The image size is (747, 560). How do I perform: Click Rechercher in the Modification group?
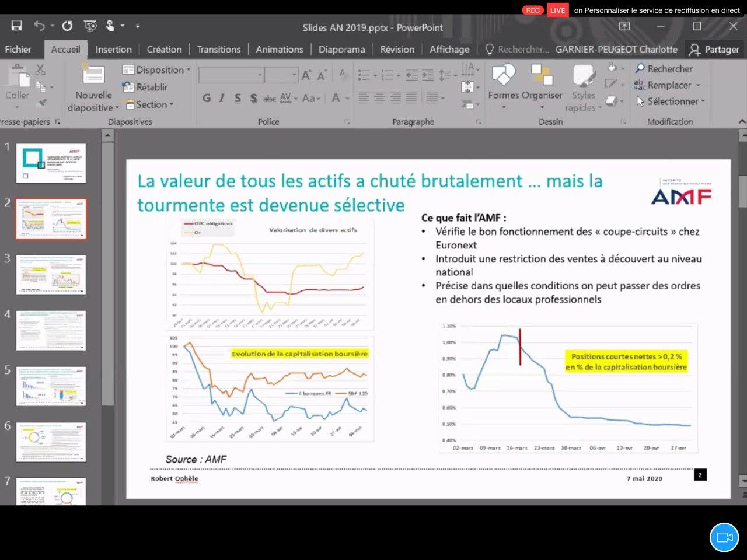coord(664,68)
